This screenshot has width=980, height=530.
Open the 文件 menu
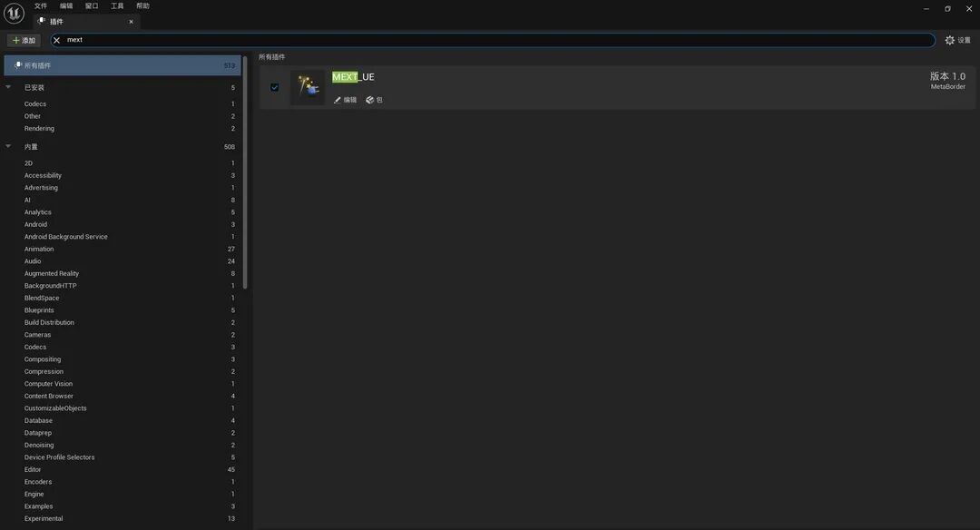pos(41,6)
